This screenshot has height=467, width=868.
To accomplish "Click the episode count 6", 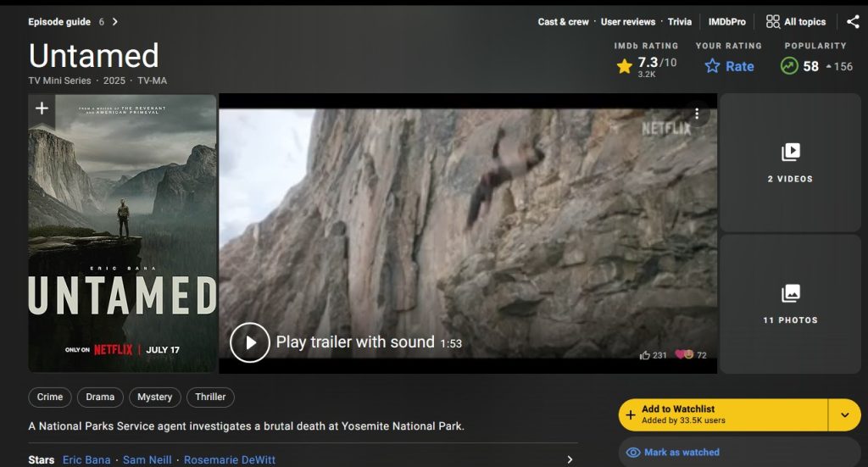I will click(x=102, y=21).
